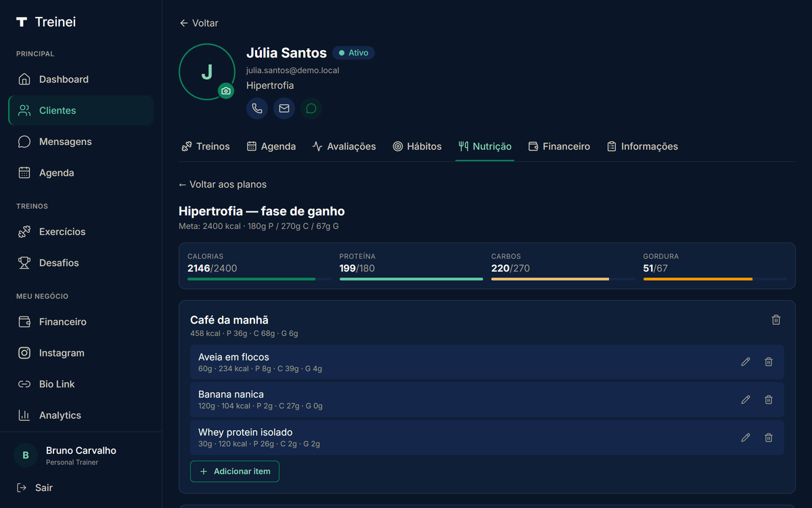The width and height of the screenshot is (812, 508).
Task: Open WhatsApp chat icon button
Action: 311,108
